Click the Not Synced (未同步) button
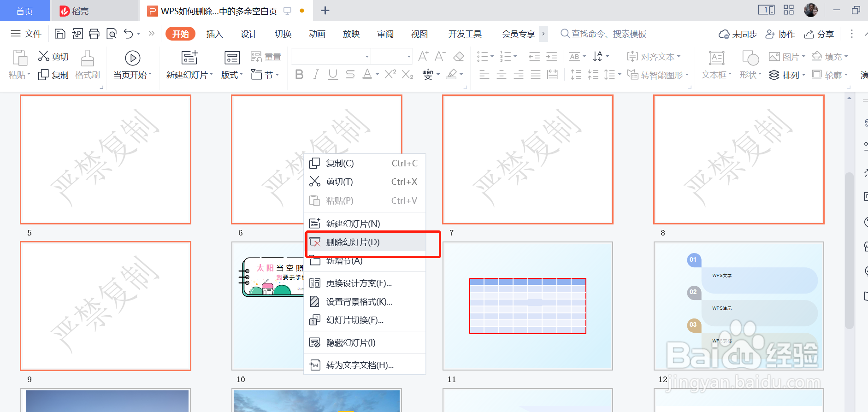868x412 pixels. tap(738, 34)
